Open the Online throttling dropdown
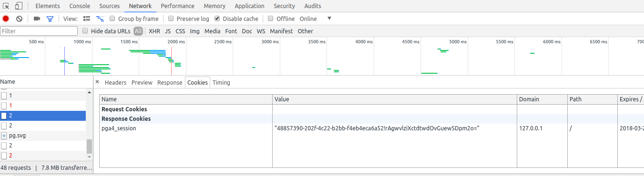644x176 pixels. pos(315,19)
